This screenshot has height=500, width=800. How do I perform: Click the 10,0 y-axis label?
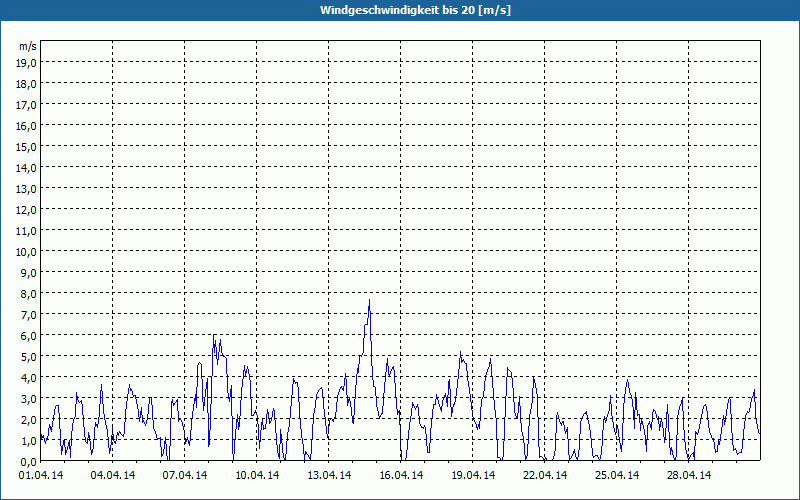point(26,251)
